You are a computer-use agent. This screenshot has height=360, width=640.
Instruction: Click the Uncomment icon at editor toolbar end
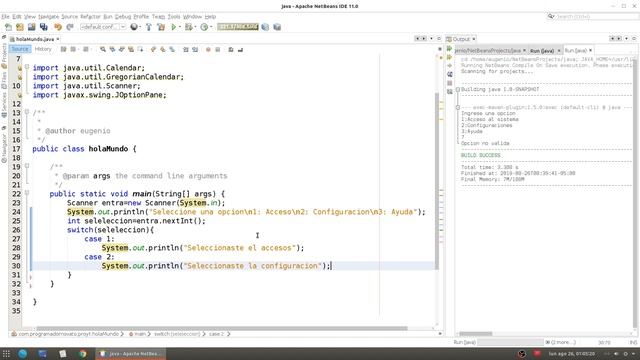point(240,49)
